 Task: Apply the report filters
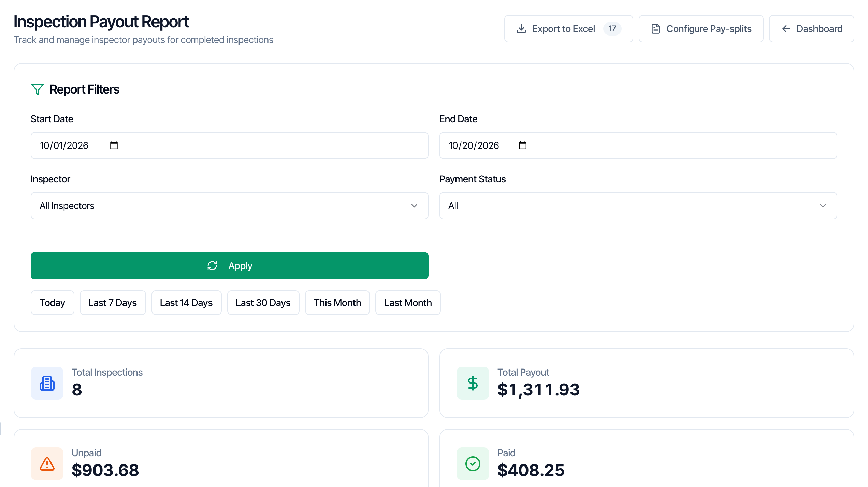(x=229, y=266)
